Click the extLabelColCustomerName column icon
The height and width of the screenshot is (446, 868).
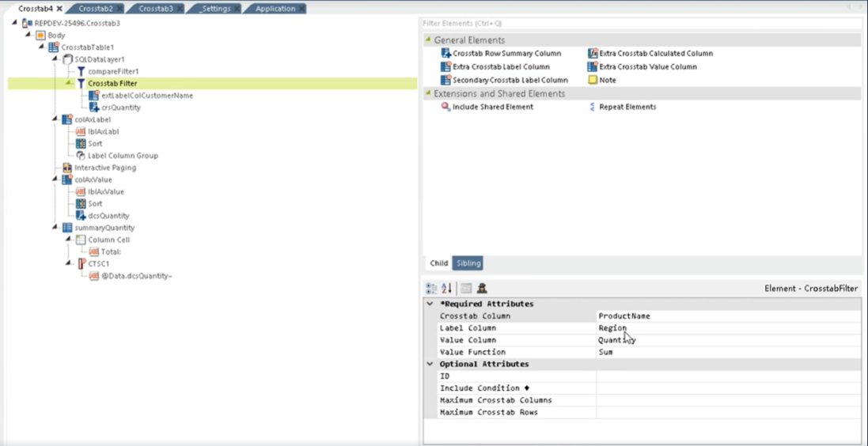[x=94, y=96]
